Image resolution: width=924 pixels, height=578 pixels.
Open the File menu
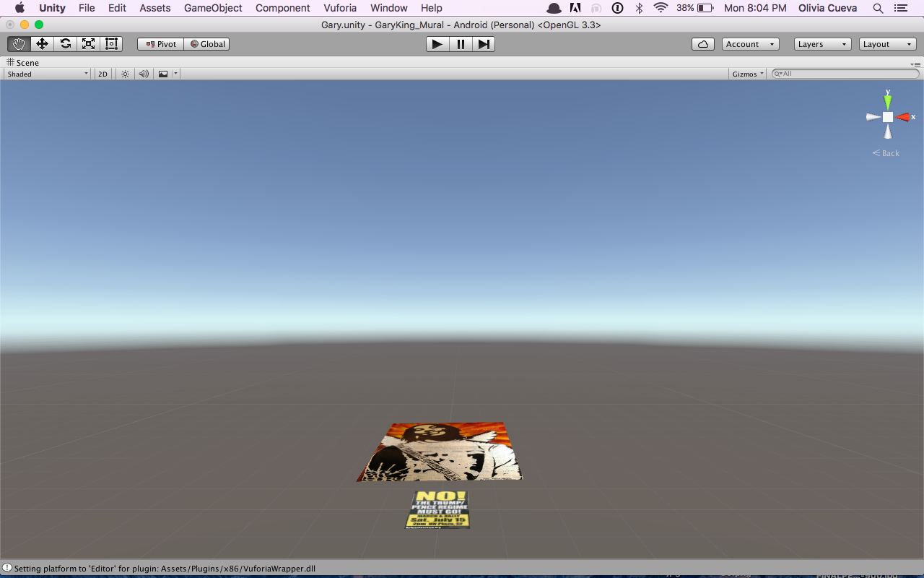click(x=87, y=8)
